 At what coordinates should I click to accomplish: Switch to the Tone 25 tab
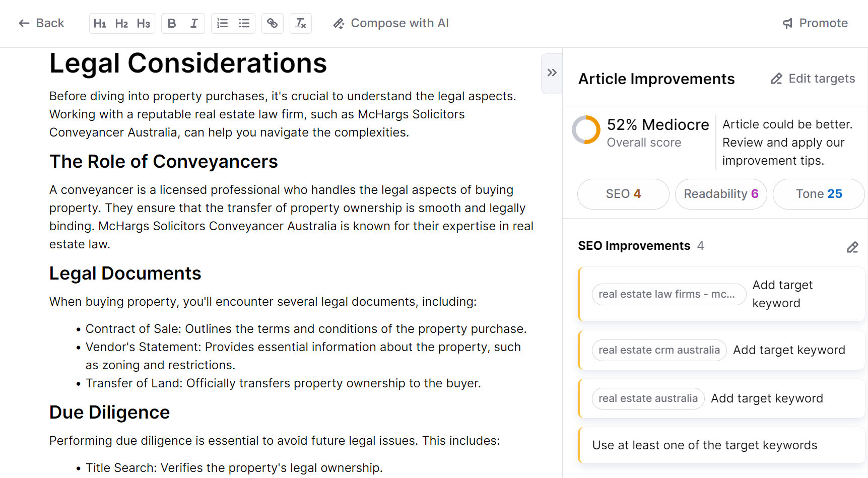(819, 194)
